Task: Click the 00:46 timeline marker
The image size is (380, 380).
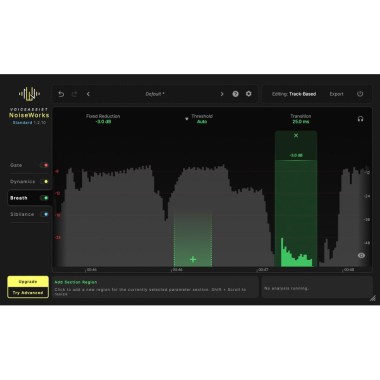Action: pyautogui.click(x=177, y=270)
